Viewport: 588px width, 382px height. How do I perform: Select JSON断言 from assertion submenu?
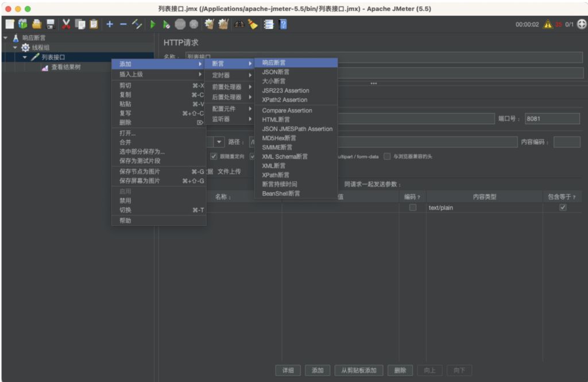pyautogui.click(x=296, y=72)
